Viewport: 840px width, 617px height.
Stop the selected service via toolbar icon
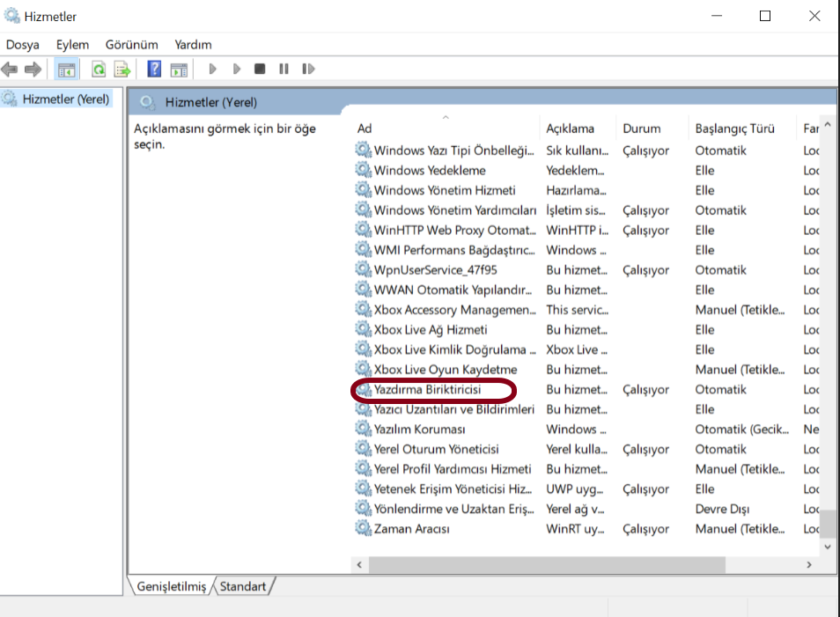259,69
